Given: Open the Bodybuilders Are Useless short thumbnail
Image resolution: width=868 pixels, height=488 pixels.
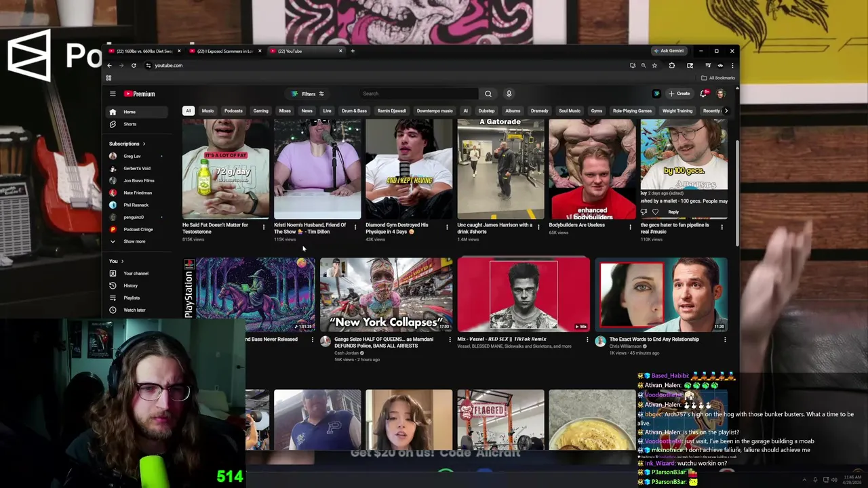Looking at the screenshot, I should click(592, 169).
